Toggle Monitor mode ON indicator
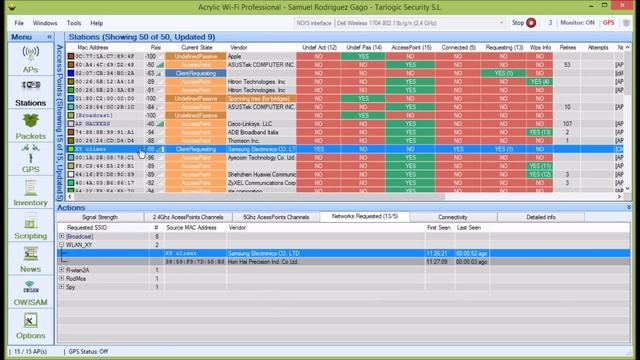Viewport: 640px width, 360px height. point(577,23)
